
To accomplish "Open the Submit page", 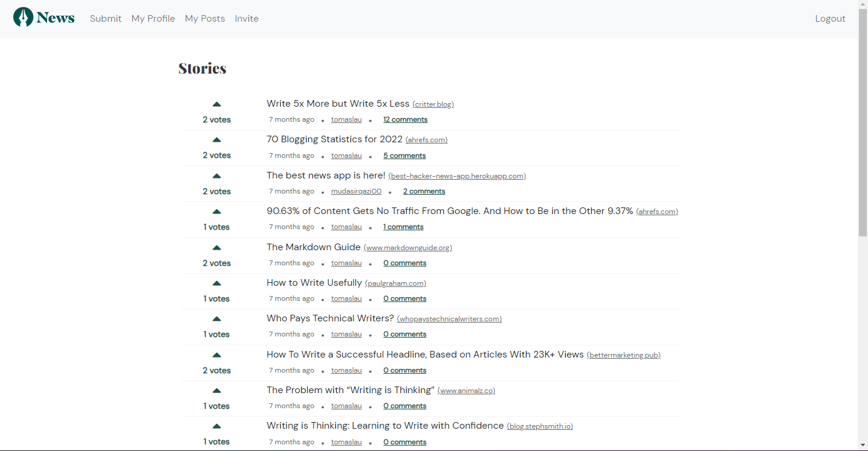I will pos(106,19).
